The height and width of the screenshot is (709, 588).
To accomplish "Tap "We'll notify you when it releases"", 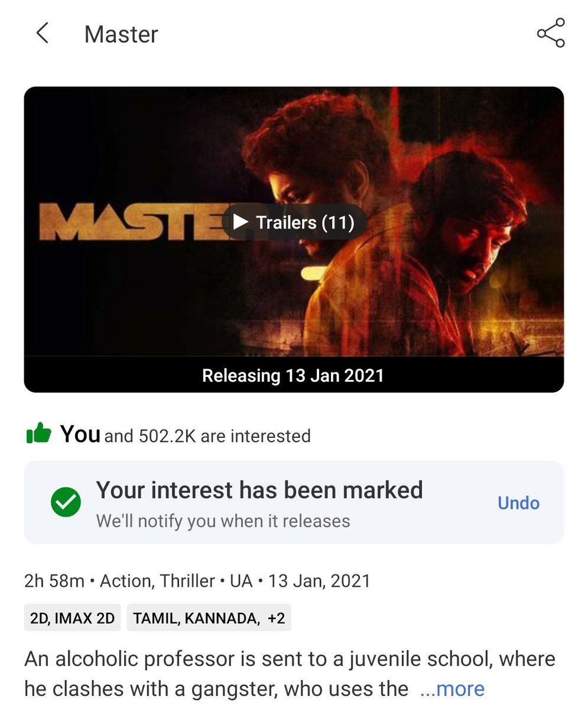I will [223, 521].
